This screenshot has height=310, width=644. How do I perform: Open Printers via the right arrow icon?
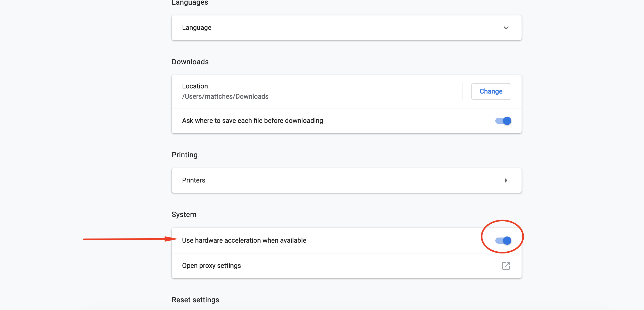coord(506,180)
